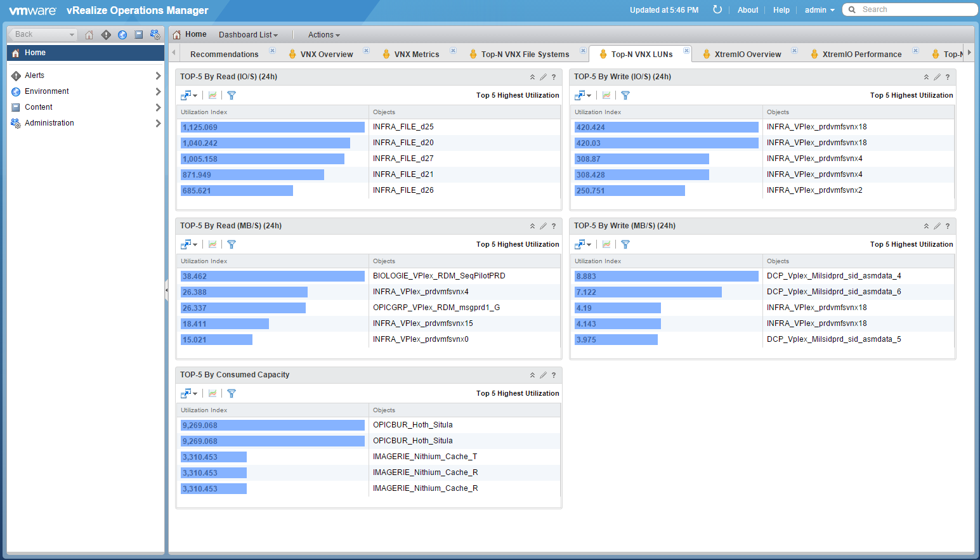Show the metric chart in TOP-5 By Read (MB/S)
Image resolution: width=980 pixels, height=560 pixels.
pos(212,244)
